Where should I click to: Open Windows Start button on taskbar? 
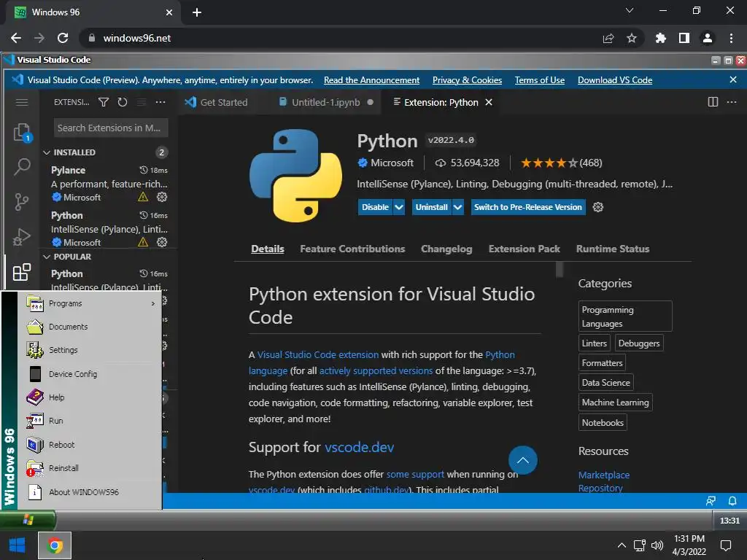[x=18, y=545]
